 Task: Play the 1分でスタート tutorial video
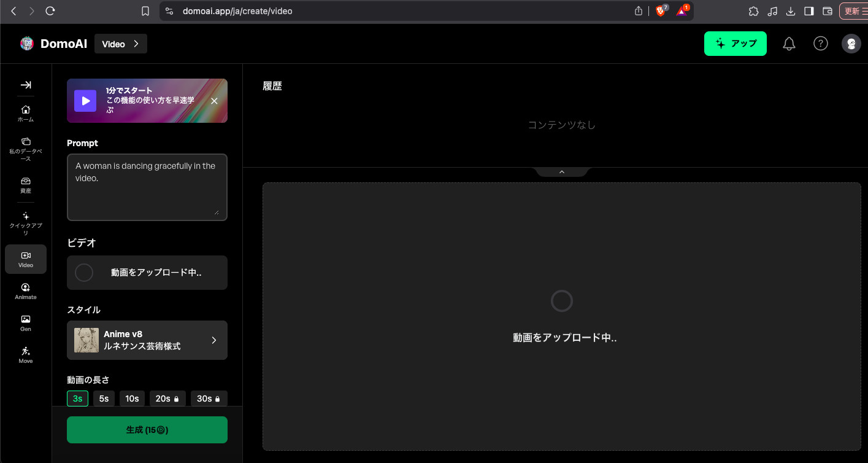[85, 101]
